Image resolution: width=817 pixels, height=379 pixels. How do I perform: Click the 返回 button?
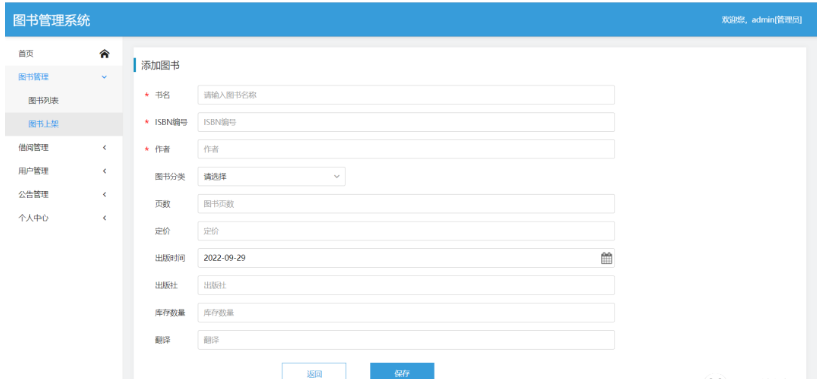point(314,371)
